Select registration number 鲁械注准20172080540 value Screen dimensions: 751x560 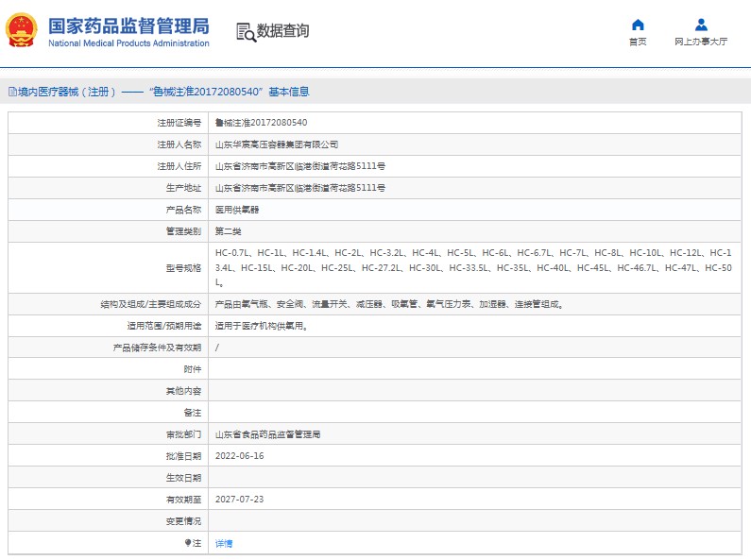pos(261,123)
